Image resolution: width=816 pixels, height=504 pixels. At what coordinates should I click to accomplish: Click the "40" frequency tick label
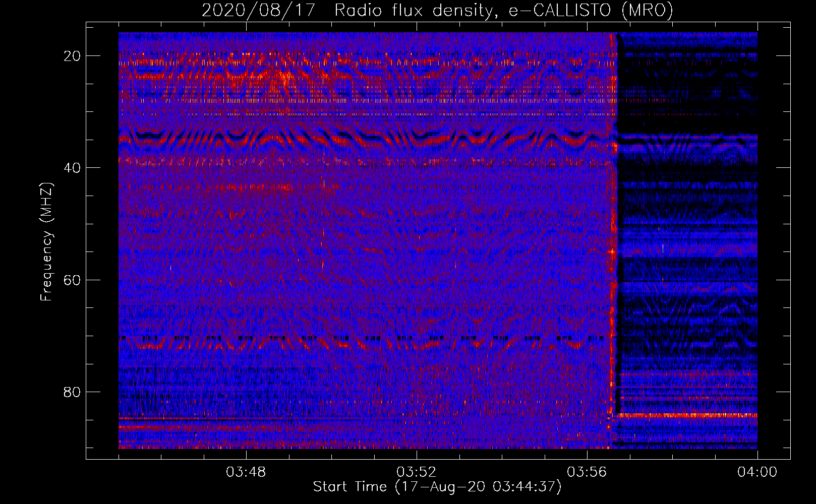[x=72, y=168]
